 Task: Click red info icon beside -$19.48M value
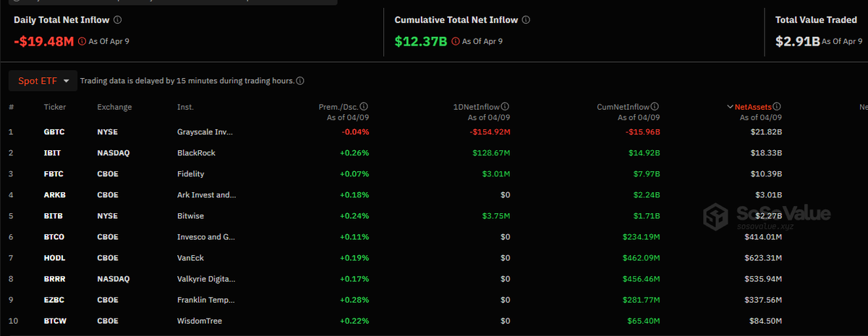click(82, 41)
